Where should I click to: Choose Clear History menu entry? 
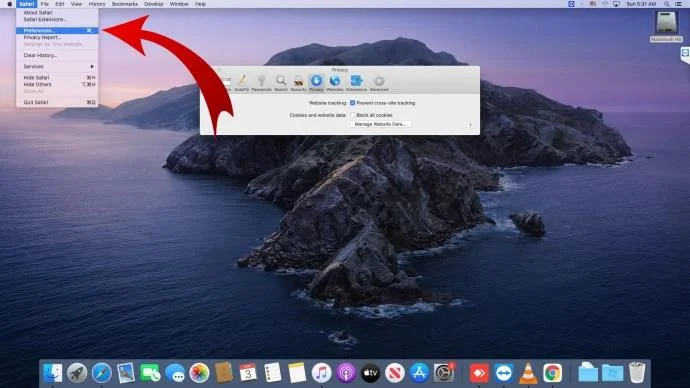(57, 55)
